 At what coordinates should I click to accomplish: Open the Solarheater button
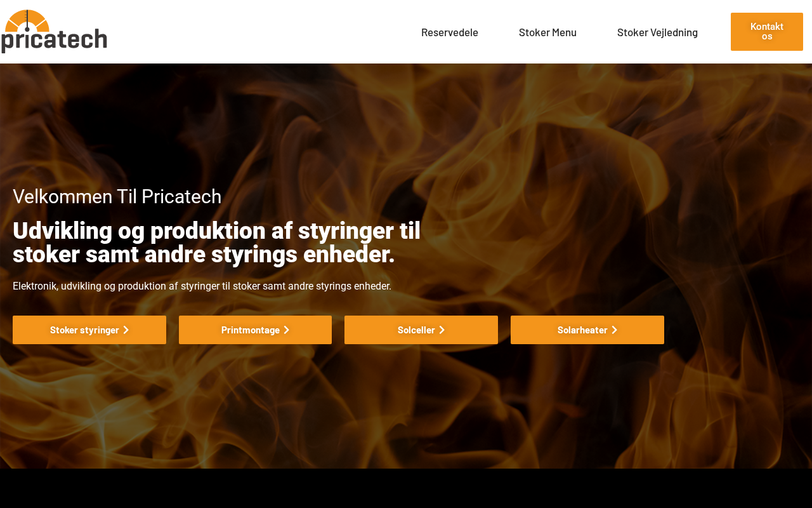587,330
